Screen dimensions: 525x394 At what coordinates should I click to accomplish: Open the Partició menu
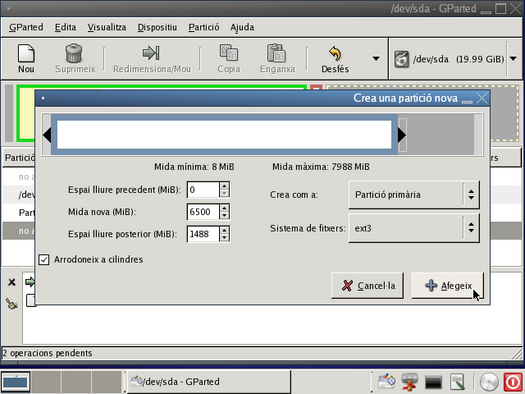[204, 27]
